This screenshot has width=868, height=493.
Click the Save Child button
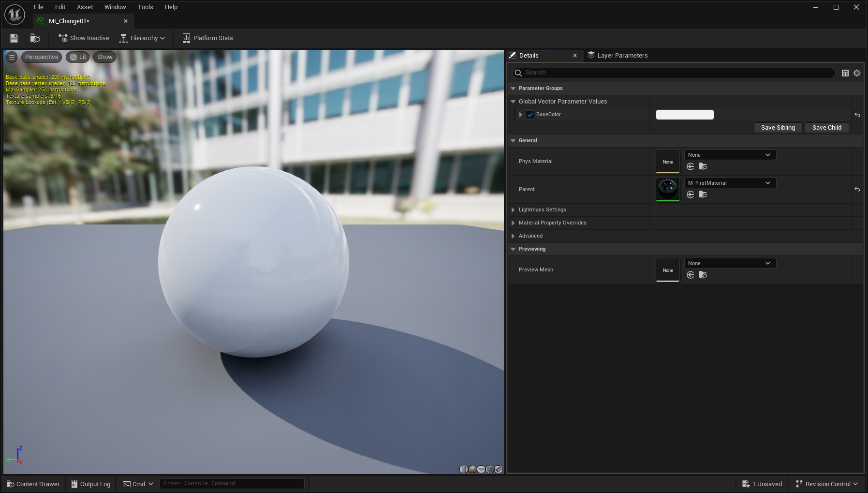(827, 128)
